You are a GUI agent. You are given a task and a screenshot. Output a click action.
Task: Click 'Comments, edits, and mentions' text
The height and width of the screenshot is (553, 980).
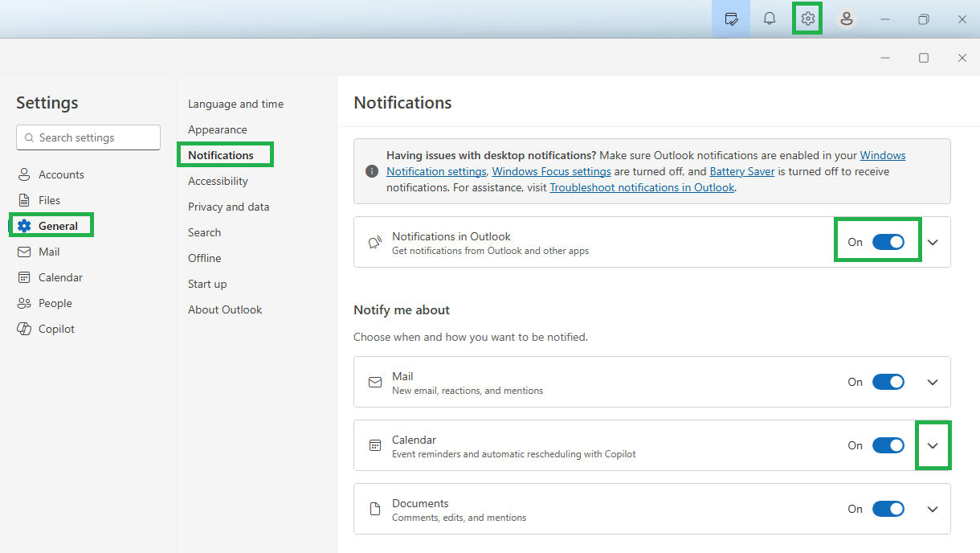[x=459, y=518]
